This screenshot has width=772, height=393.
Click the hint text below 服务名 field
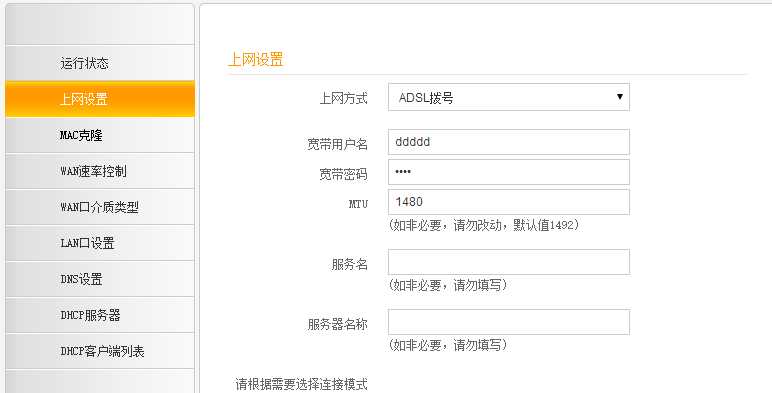(448, 285)
